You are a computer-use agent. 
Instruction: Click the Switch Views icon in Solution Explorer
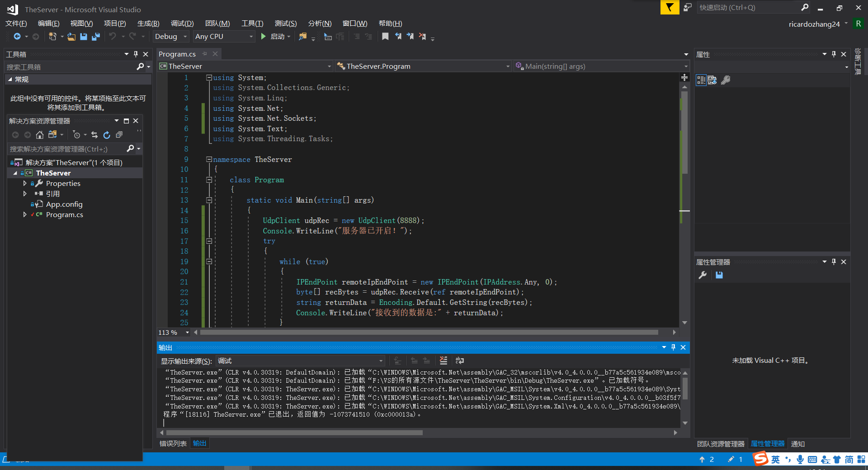point(52,135)
